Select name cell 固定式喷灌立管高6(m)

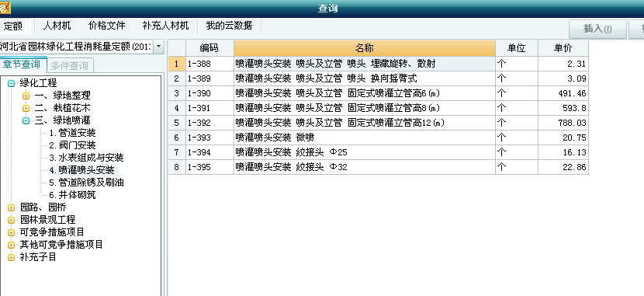click(365, 93)
